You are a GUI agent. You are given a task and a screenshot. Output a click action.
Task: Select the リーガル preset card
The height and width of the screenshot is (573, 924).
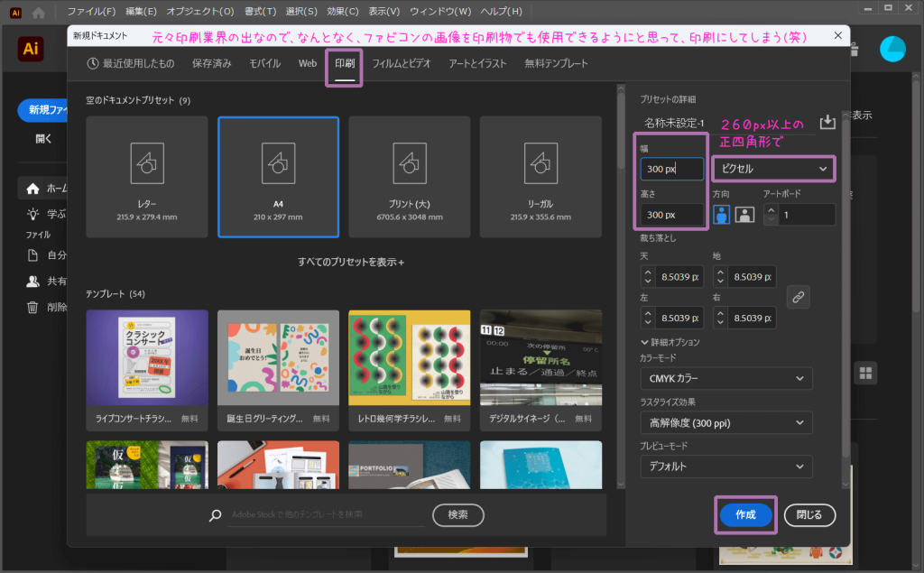click(x=541, y=177)
